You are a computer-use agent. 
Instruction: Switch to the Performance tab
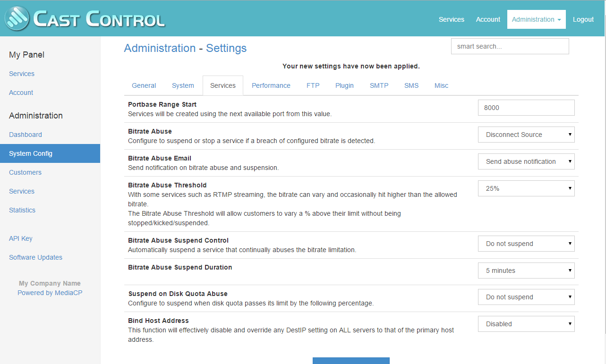click(x=271, y=85)
